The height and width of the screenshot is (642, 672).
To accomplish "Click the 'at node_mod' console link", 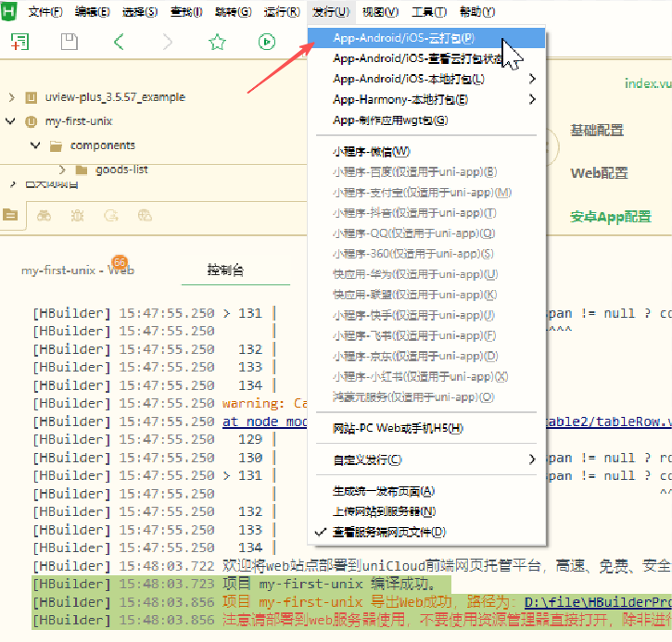I will (x=264, y=422).
